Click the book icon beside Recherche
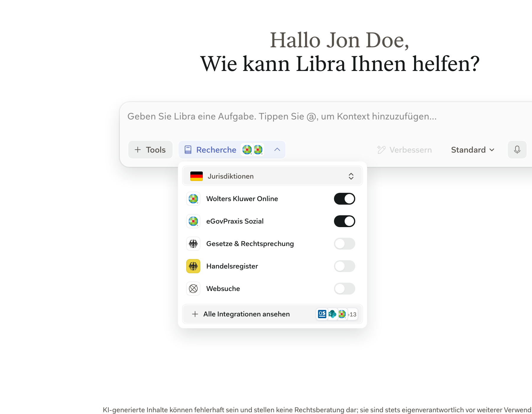Screen dimensions: 532x414 (x=188, y=150)
